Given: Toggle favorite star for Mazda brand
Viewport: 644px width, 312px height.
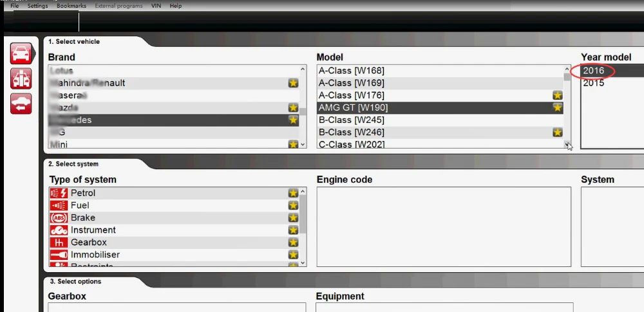Looking at the screenshot, I should click(x=293, y=108).
